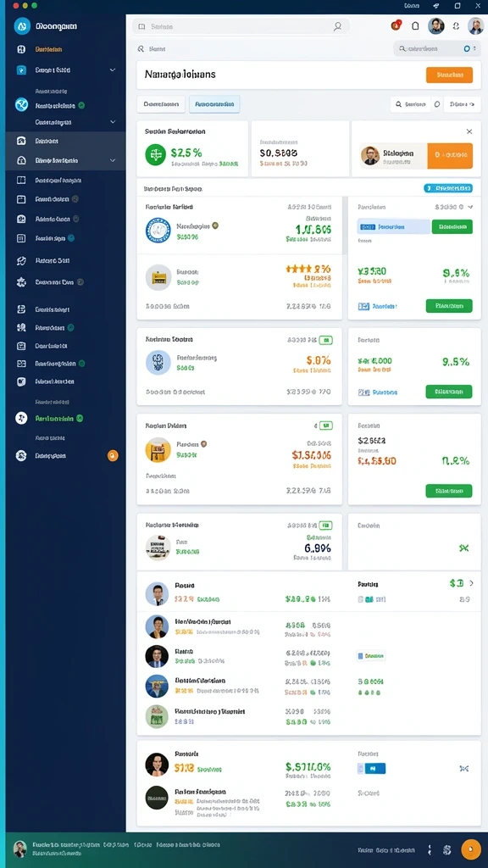Open the rightmost profile avatar in the header
The image size is (488, 868).
[x=475, y=25]
